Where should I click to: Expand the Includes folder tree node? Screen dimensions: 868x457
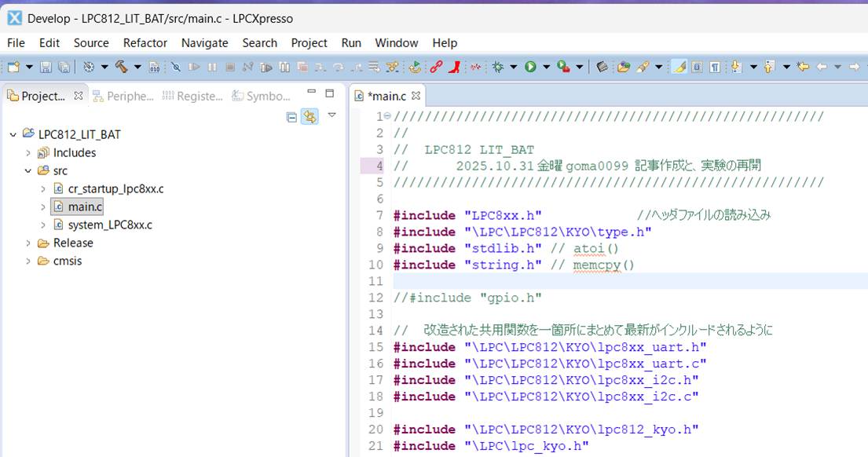pyautogui.click(x=28, y=153)
